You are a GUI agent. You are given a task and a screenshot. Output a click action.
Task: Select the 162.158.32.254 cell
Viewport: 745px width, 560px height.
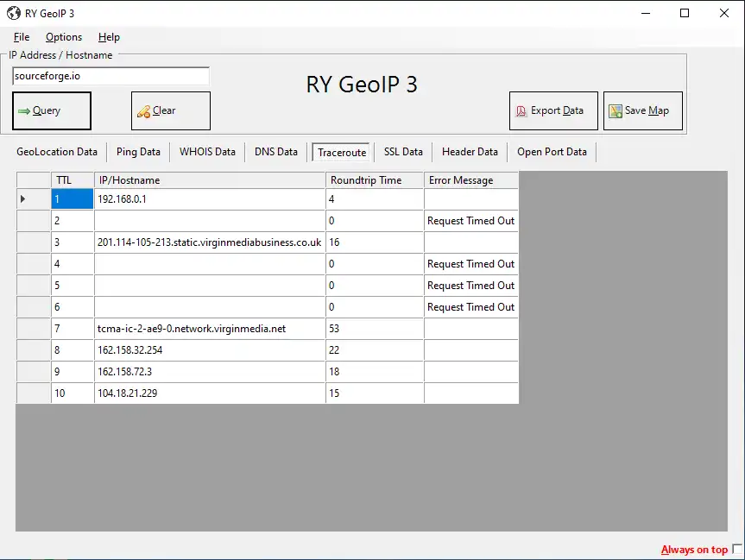[x=210, y=350]
